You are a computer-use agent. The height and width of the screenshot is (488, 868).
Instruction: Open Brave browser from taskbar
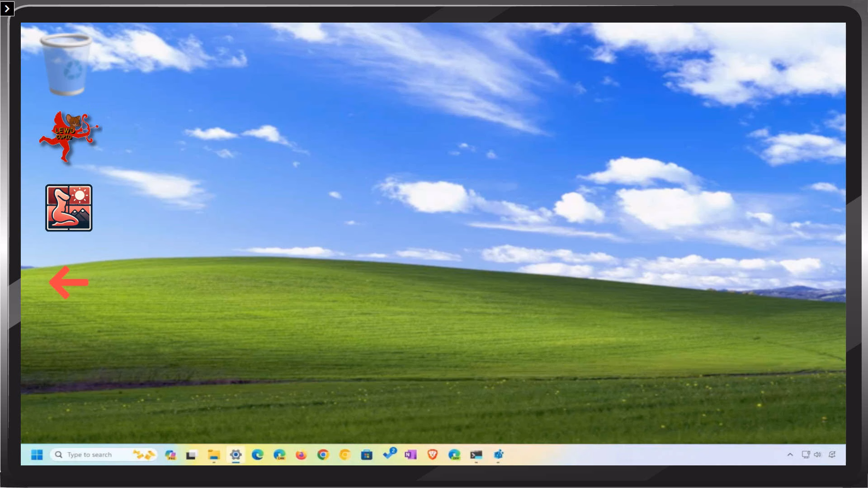432,455
